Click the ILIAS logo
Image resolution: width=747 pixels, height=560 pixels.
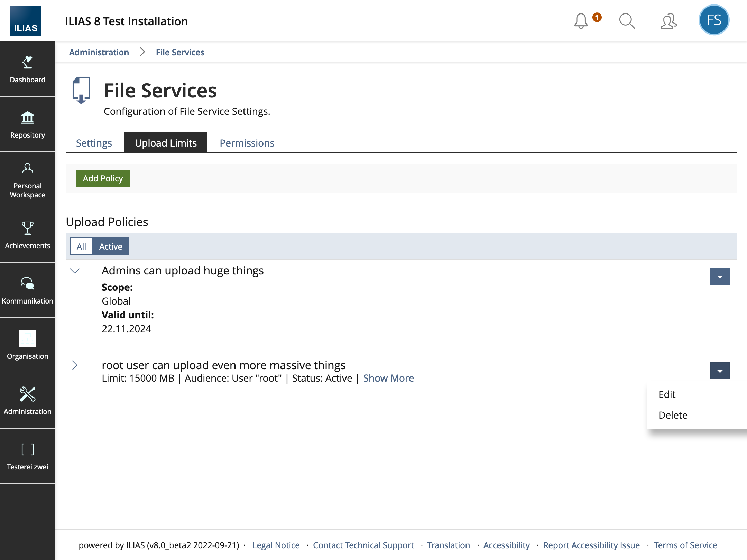point(26,21)
